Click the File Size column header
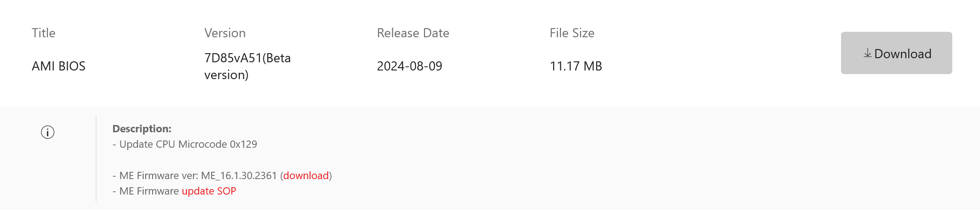The width and height of the screenshot is (980, 210). pyautogui.click(x=572, y=33)
